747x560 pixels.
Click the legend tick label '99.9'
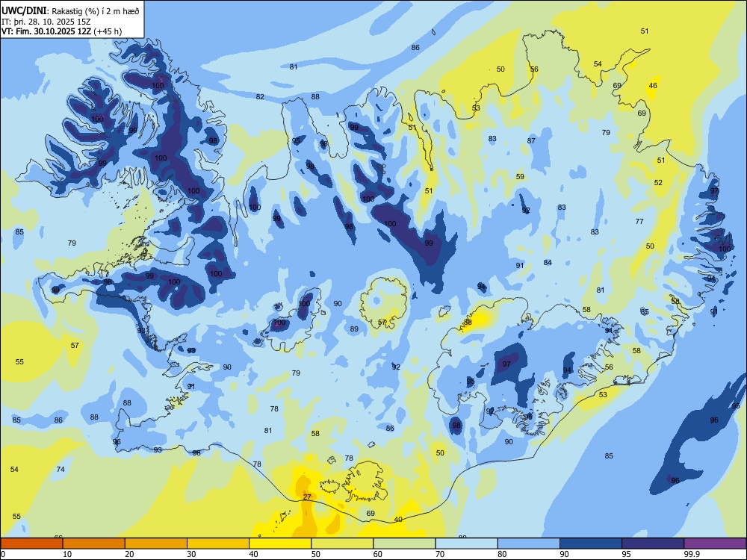[691, 554]
